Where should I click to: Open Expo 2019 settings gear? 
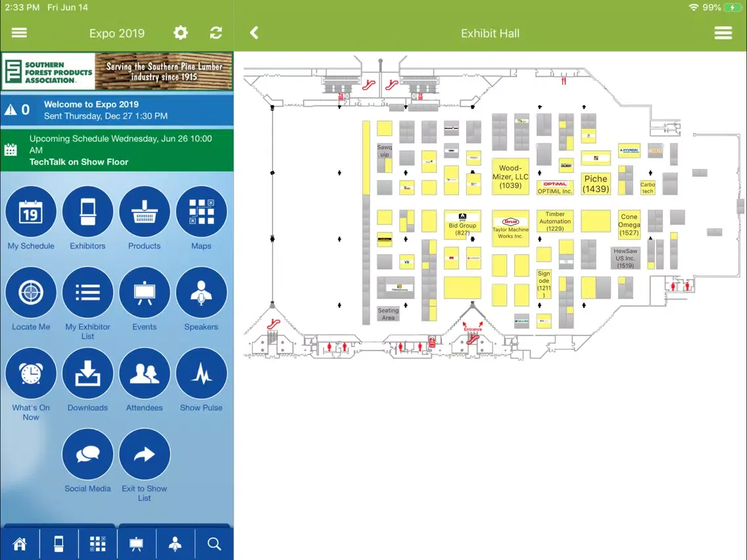(x=181, y=33)
